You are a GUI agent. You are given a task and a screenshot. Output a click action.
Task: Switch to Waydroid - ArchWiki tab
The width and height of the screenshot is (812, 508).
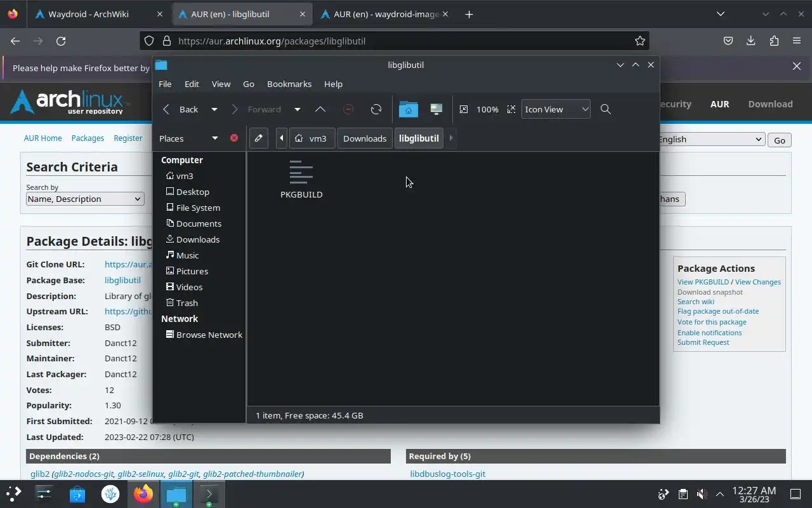(x=98, y=14)
